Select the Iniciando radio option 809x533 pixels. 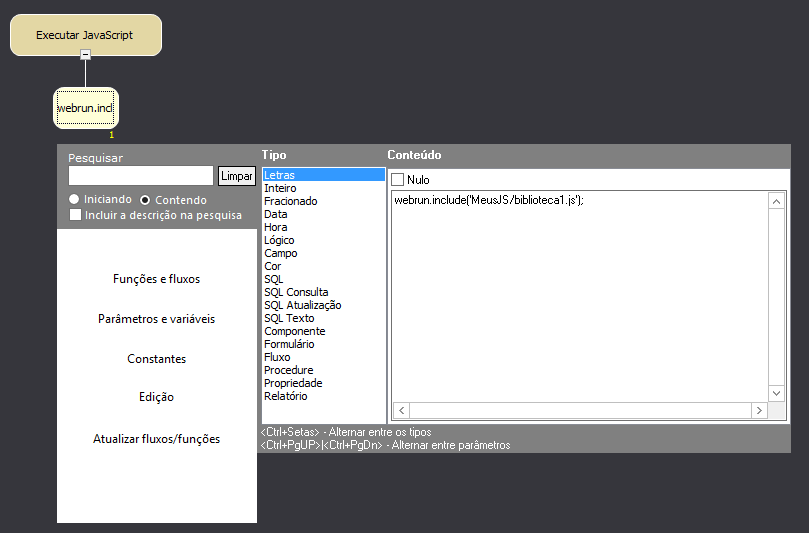(x=74, y=200)
